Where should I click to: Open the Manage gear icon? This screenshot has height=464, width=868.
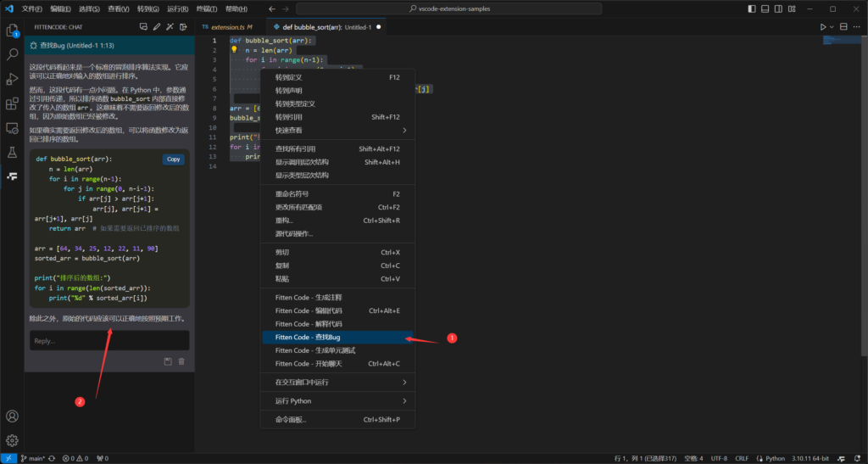click(x=13, y=440)
